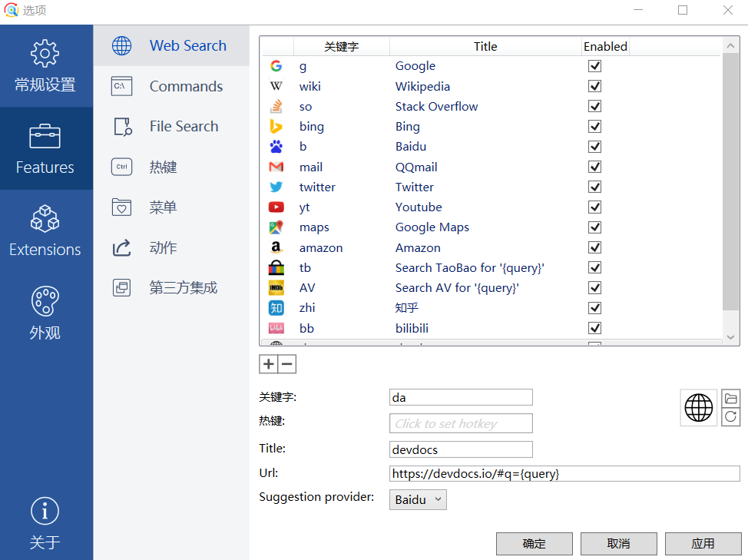Screen dimensions: 748x560
Task: Click the 确定 button
Action: (535, 544)
